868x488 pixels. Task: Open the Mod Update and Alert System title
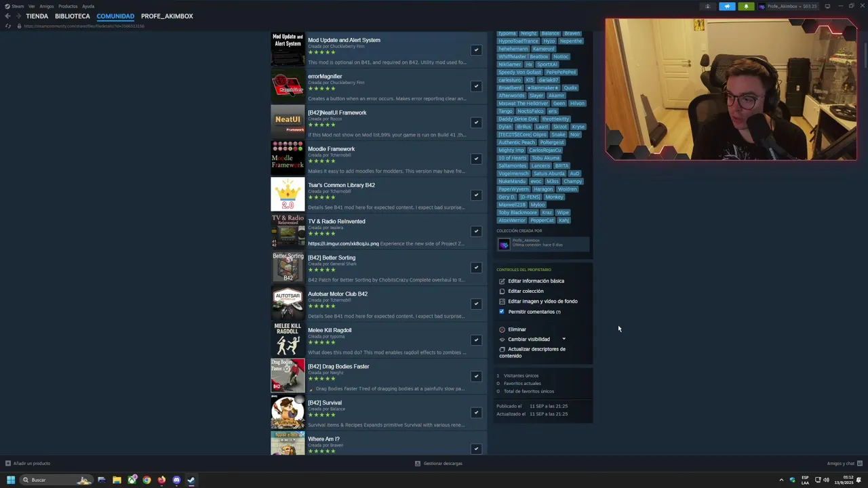point(344,40)
